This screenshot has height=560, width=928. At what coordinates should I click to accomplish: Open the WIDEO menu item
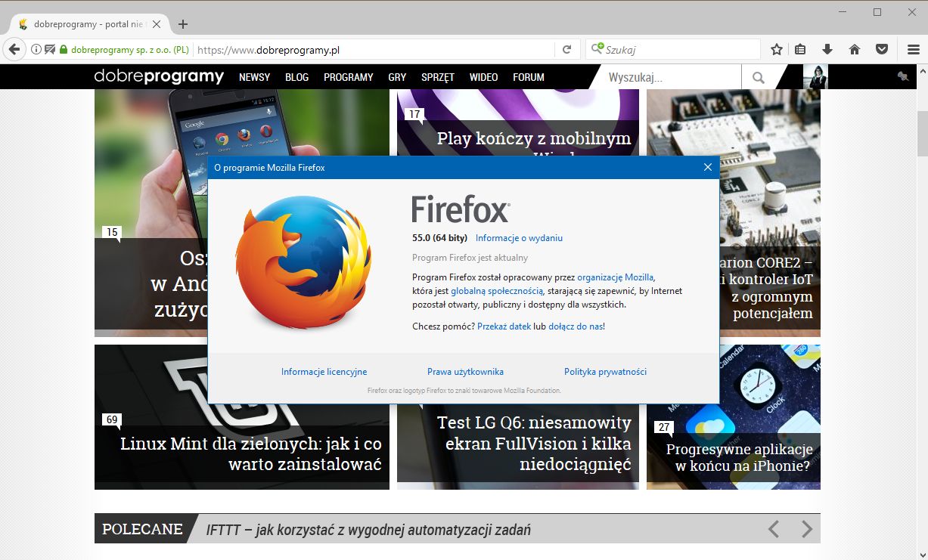tap(483, 77)
